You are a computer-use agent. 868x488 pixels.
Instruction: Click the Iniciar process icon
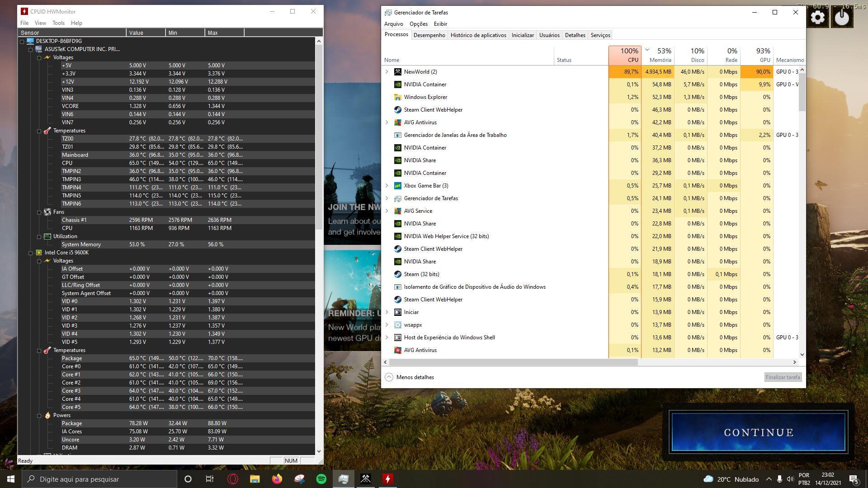(398, 312)
